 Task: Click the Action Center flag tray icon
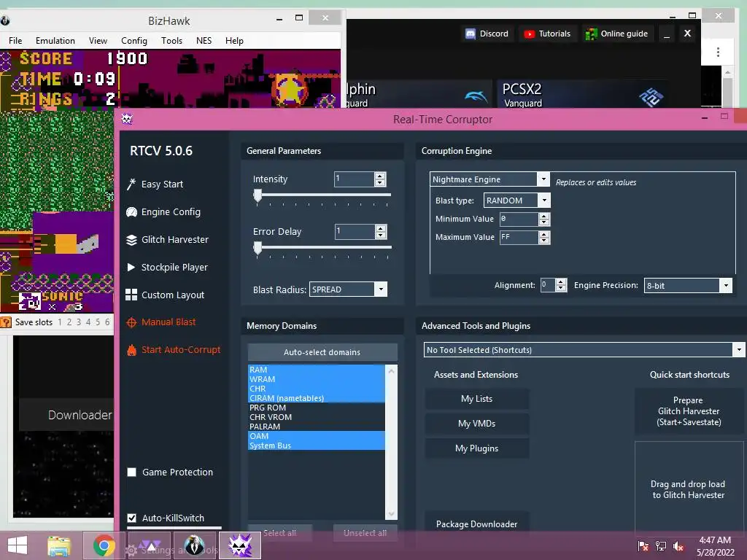643,546
